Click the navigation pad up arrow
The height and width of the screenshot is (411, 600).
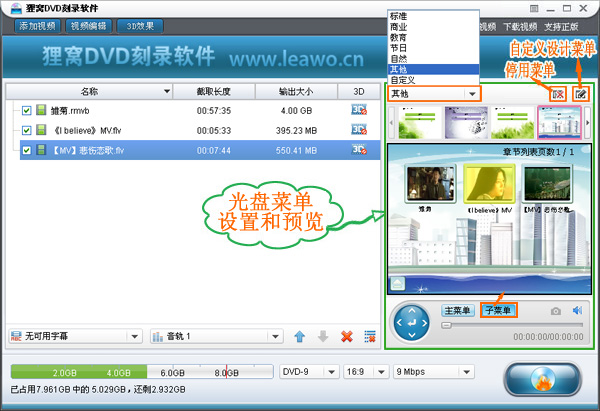[412, 310]
